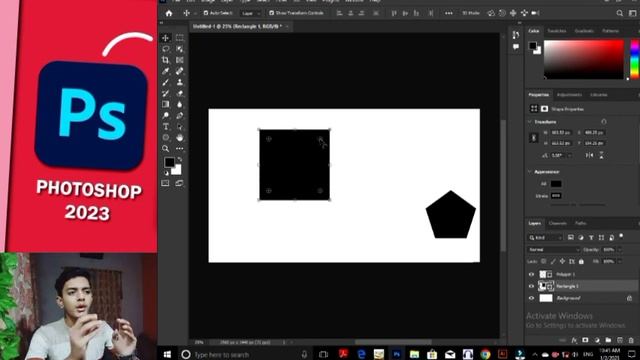Open the blend mode Normal dropdown

[553, 249]
